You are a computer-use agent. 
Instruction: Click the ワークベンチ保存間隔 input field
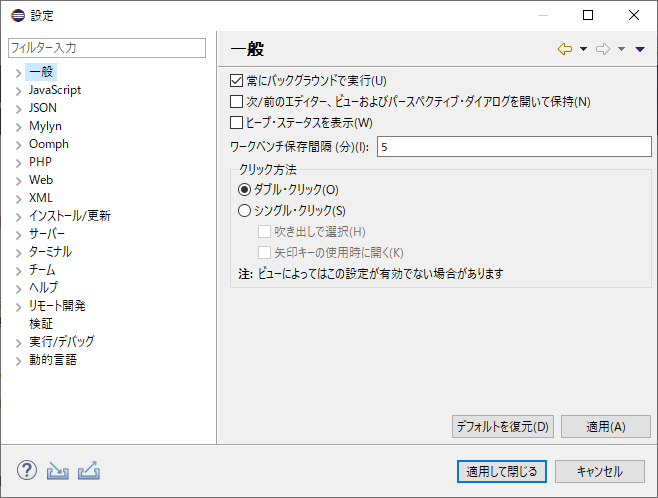pos(514,147)
